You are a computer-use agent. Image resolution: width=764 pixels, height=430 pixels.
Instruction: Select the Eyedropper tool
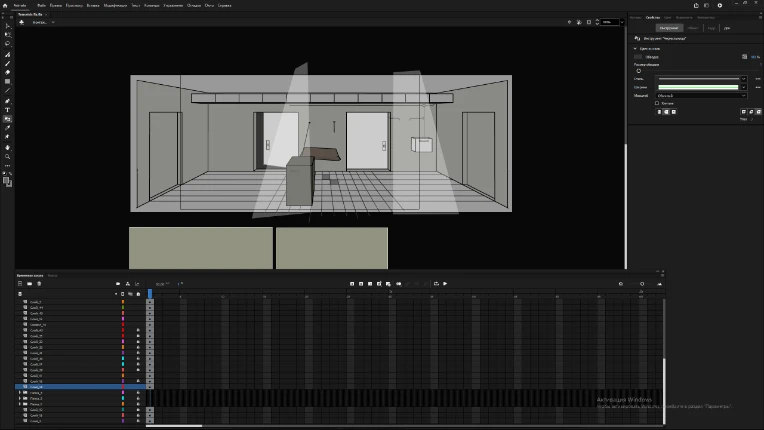(x=7, y=128)
